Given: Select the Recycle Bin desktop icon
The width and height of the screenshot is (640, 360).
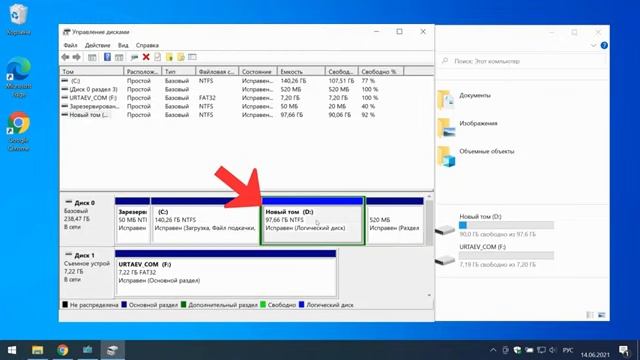Looking at the screenshot, I should coord(18,20).
